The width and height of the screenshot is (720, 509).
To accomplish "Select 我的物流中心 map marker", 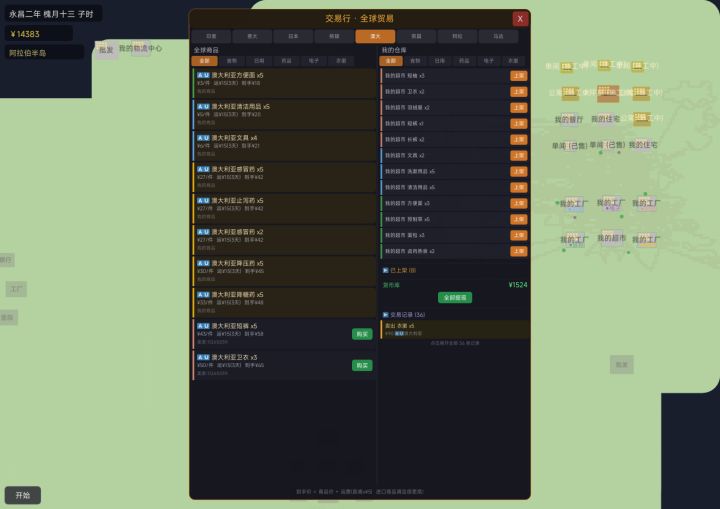I will click(140, 48).
